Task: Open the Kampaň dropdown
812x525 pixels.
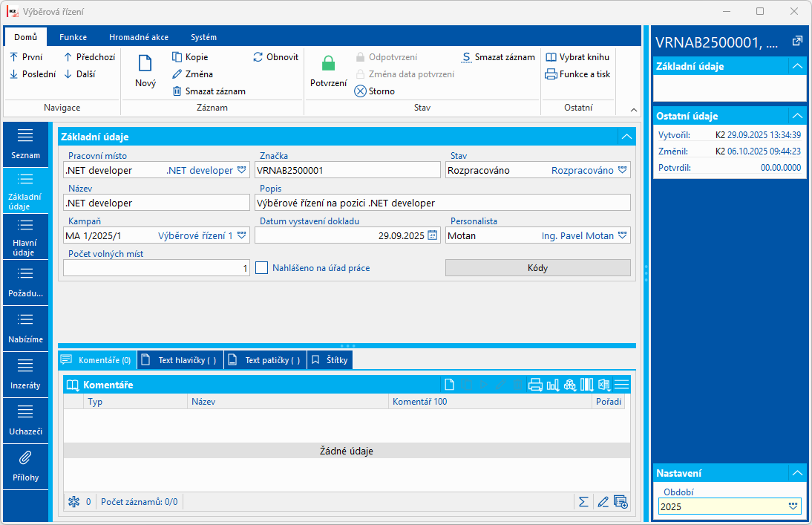Action: coord(242,236)
